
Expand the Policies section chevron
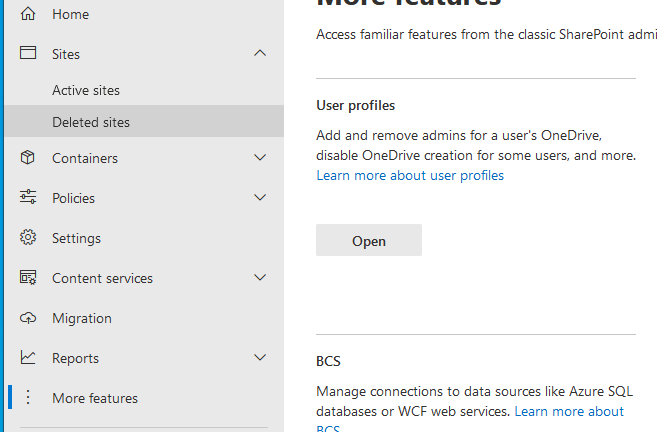260,198
